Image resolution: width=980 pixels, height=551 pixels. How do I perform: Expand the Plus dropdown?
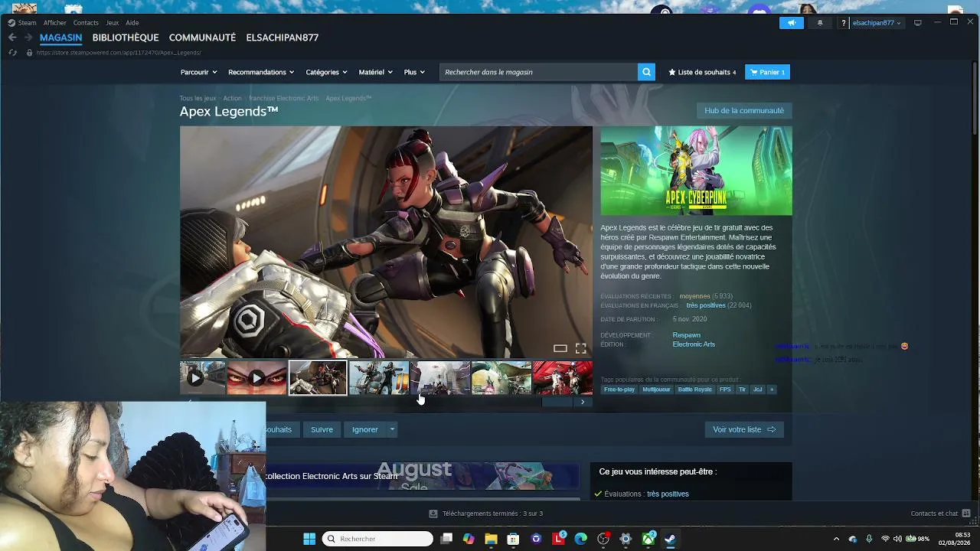coord(414,72)
